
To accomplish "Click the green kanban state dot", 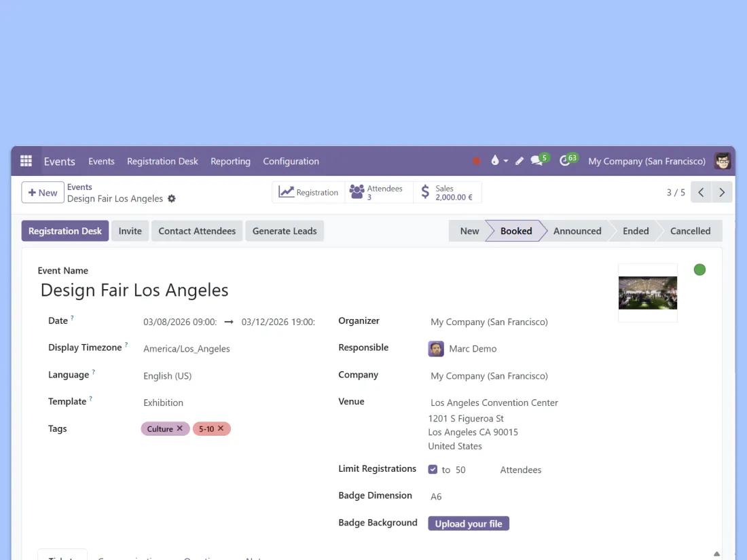I will tap(699, 269).
